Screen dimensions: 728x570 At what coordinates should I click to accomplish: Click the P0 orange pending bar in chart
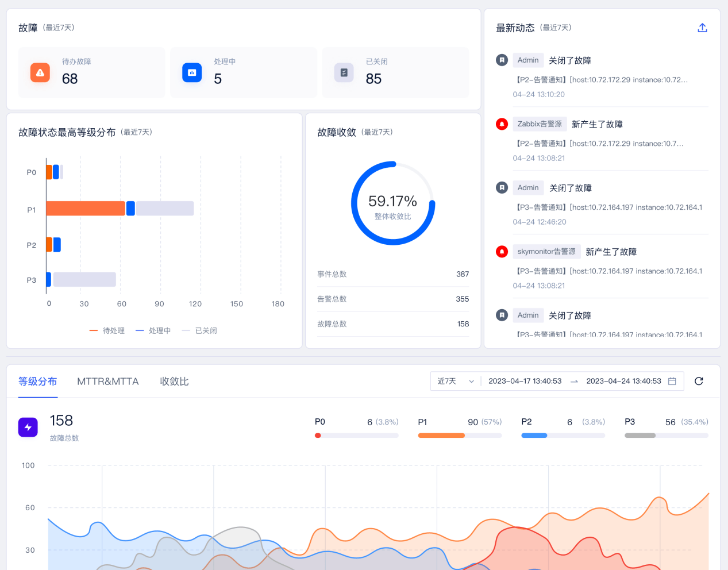point(49,172)
